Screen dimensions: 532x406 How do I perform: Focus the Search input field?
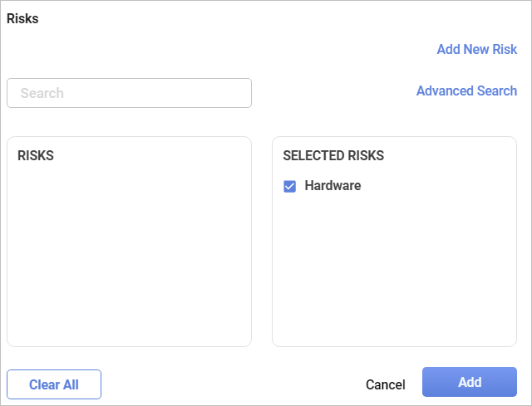coord(129,93)
